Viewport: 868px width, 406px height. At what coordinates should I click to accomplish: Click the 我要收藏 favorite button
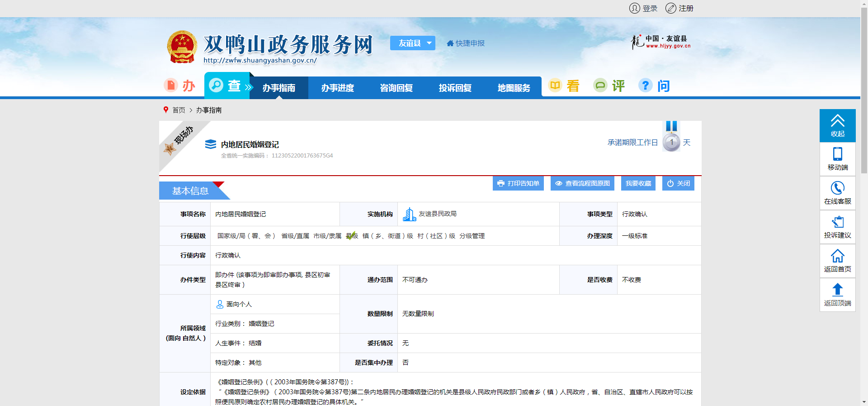tap(638, 183)
